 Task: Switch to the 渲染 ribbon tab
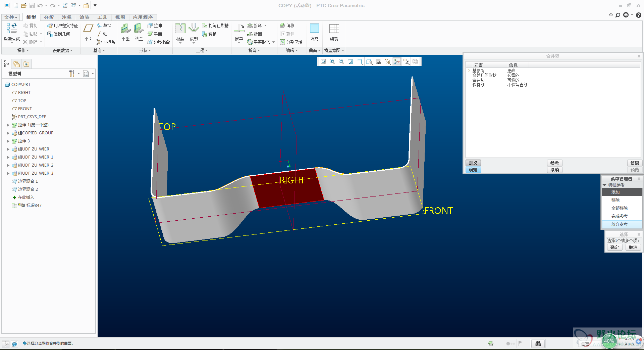click(x=85, y=17)
